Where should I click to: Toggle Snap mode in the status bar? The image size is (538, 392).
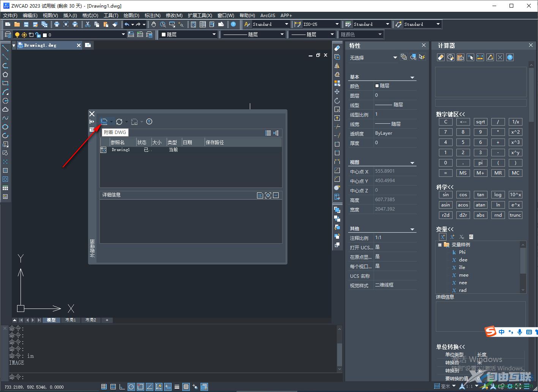tap(104, 387)
